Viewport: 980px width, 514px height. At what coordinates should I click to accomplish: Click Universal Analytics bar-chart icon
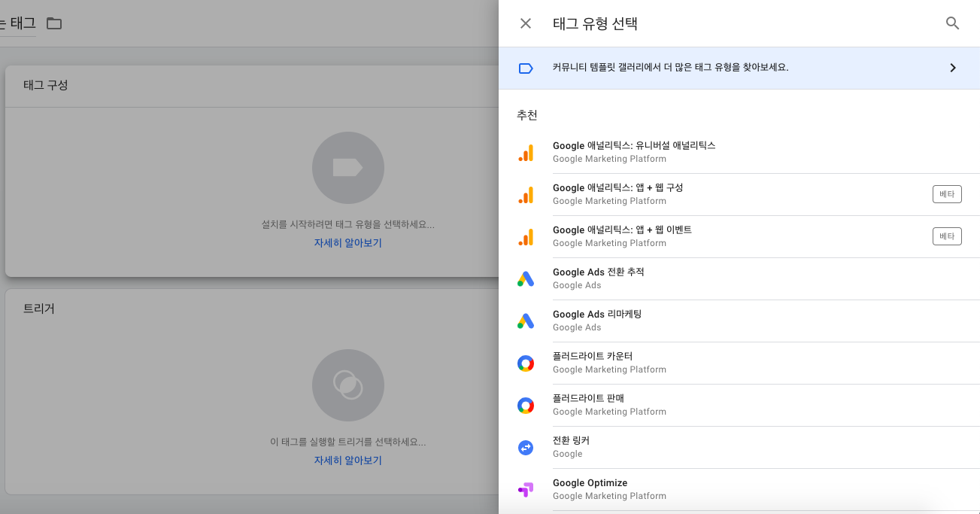526,153
